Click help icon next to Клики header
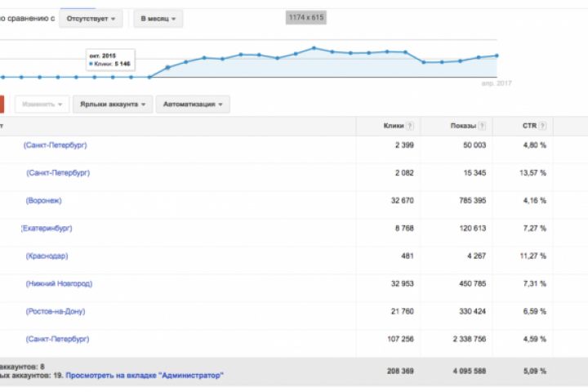 pos(410,126)
